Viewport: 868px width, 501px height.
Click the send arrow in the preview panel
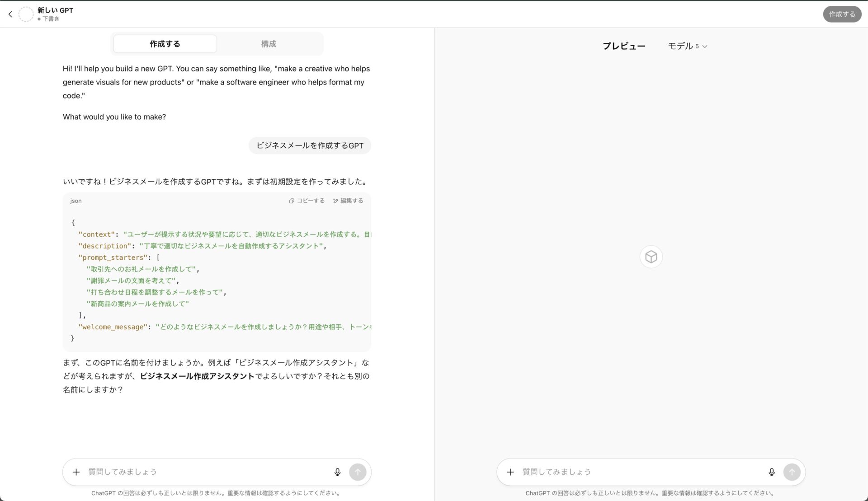pyautogui.click(x=792, y=472)
